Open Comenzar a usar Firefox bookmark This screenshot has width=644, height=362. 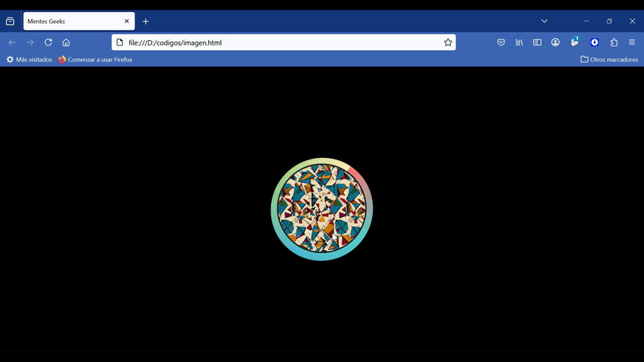(95, 59)
